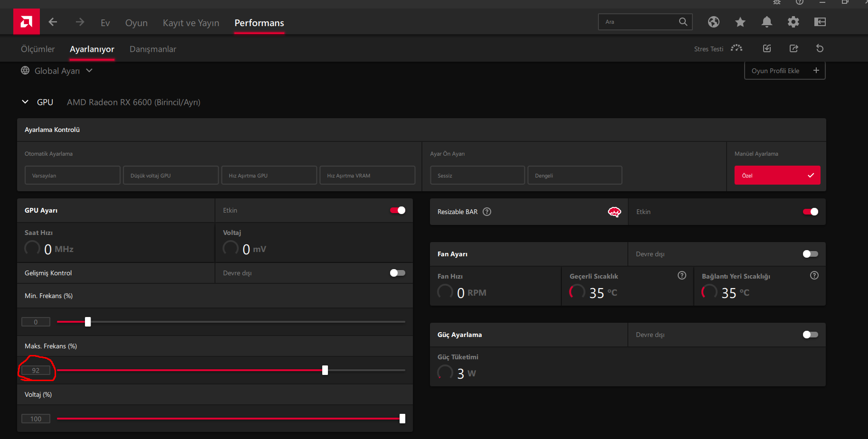
Task: Click the Maks. Frekans value box showing 92
Action: (36, 370)
